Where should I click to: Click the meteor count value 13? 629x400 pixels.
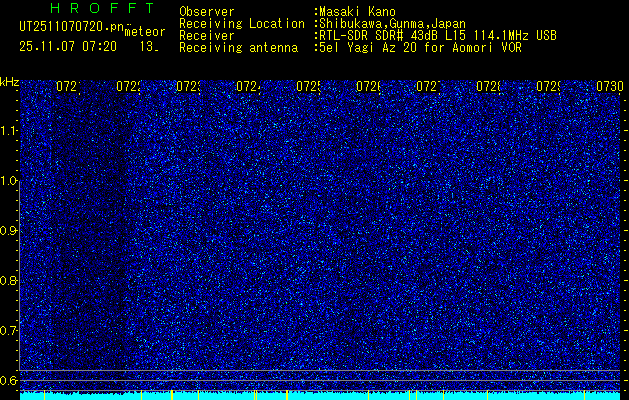149,47
